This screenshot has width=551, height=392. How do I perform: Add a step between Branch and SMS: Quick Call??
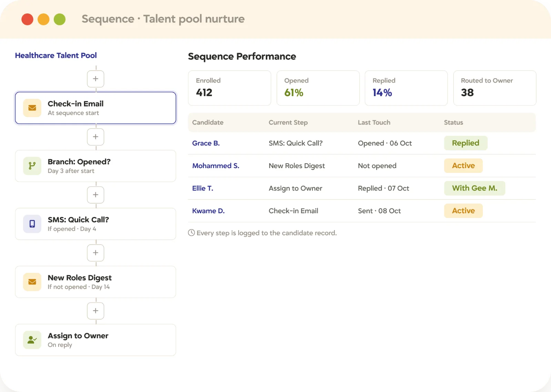pyautogui.click(x=95, y=195)
